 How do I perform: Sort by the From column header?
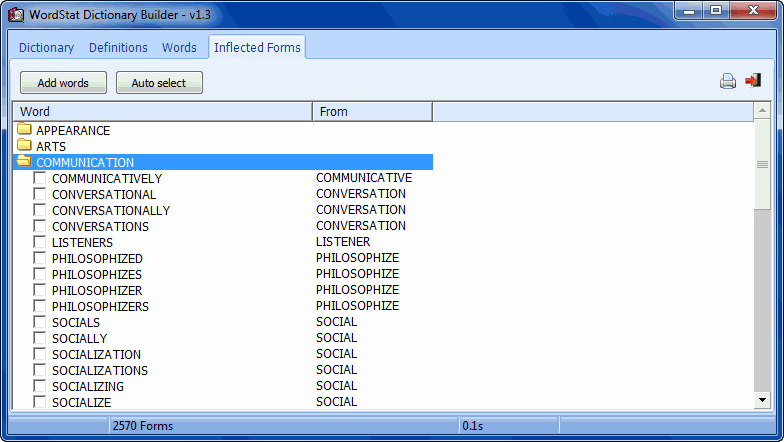[372, 112]
